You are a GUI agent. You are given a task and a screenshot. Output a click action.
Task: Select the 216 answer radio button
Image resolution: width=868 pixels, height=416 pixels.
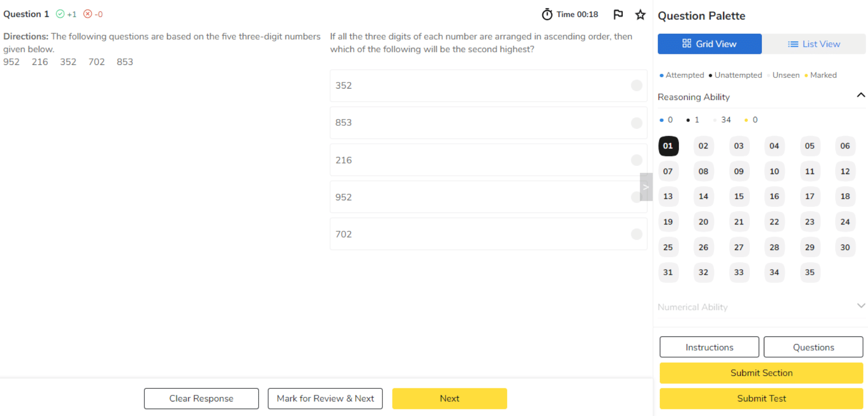click(637, 160)
